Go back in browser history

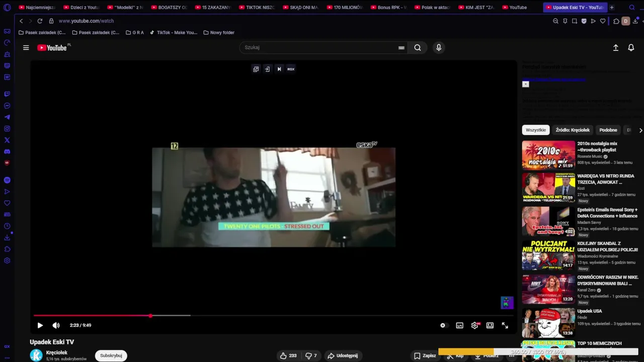coord(21,21)
